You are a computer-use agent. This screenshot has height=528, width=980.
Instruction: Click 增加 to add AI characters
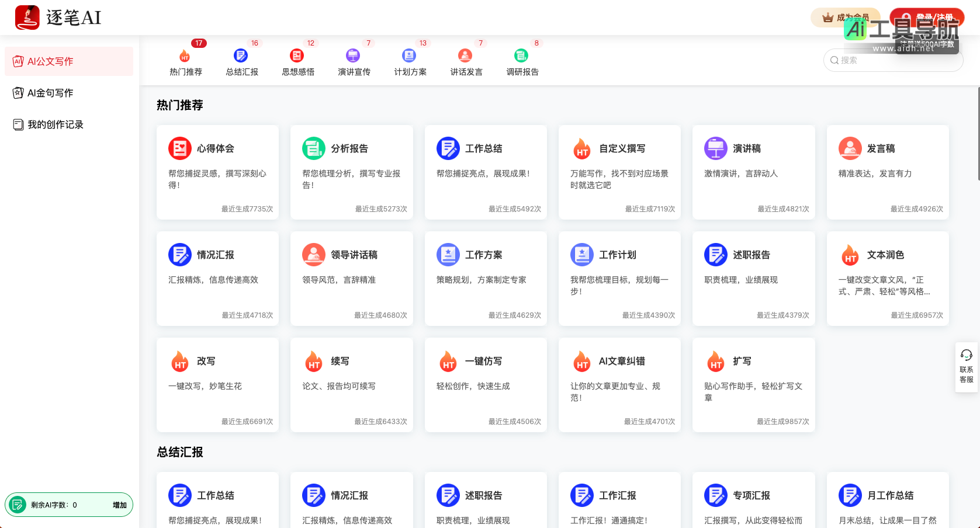pos(119,505)
